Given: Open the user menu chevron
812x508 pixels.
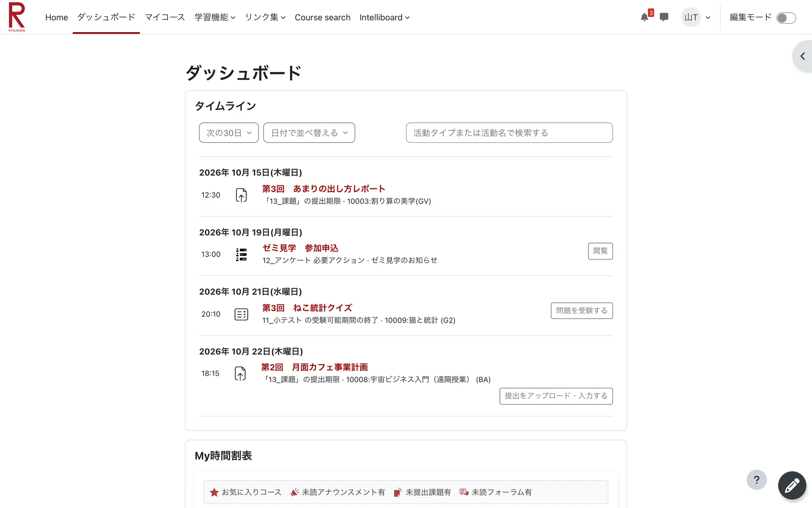Looking at the screenshot, I should coord(708,18).
